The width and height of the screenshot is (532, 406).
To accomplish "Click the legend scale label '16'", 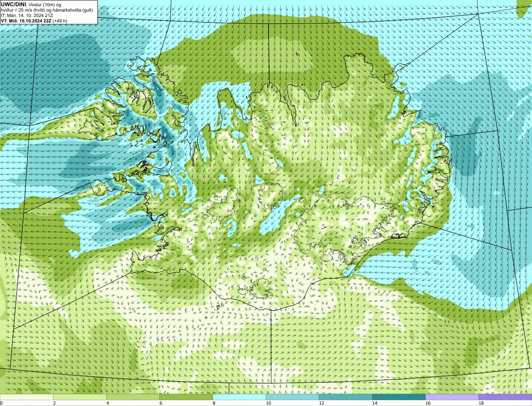I will (428, 403).
